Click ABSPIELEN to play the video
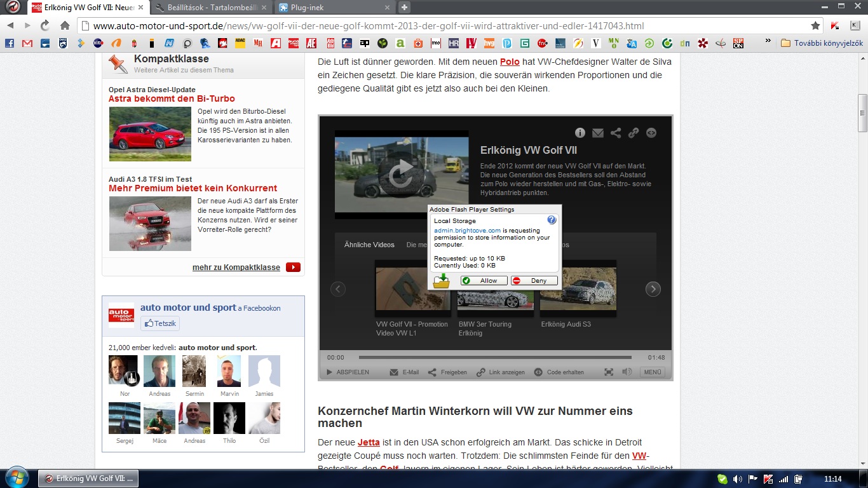Viewport: 868px width, 488px height. [348, 372]
